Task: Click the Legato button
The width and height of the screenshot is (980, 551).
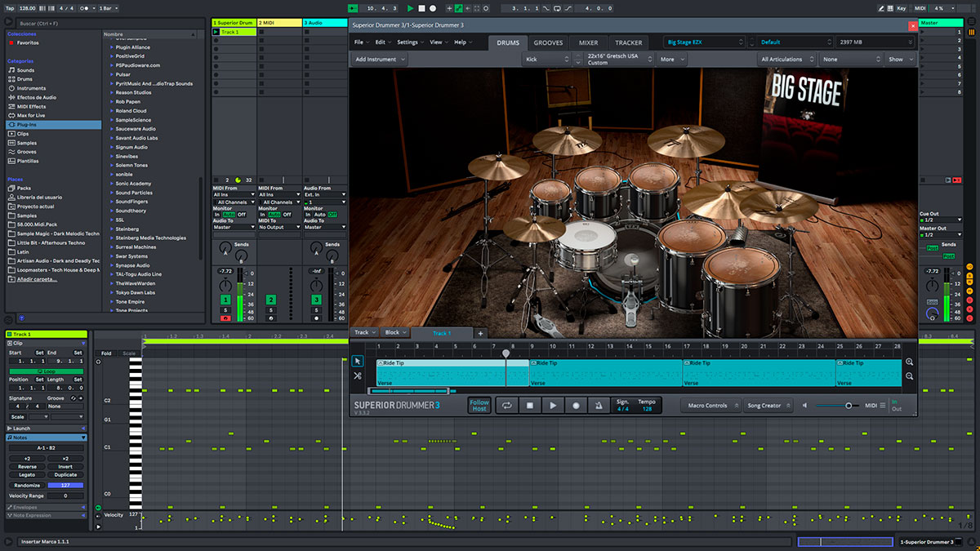Action: 27,474
